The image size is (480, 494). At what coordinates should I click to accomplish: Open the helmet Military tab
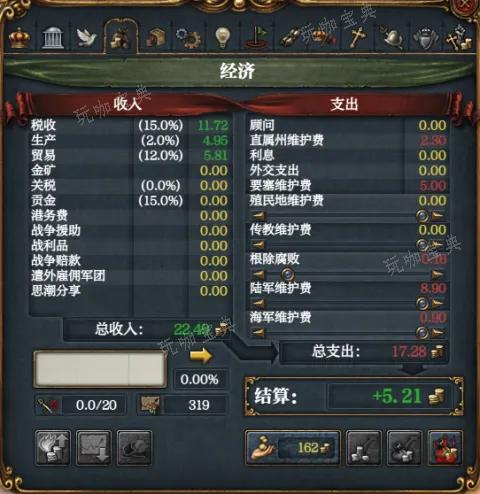point(392,38)
